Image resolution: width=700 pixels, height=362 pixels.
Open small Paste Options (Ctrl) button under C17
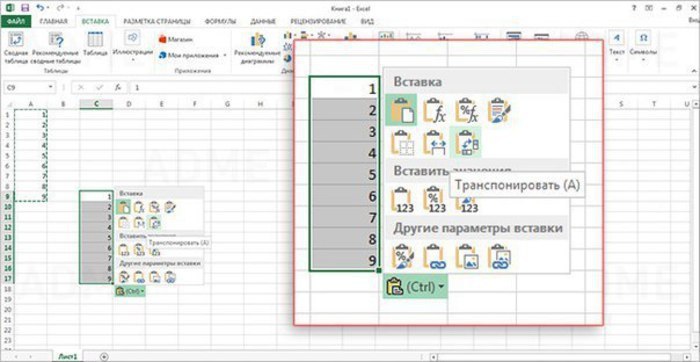pos(130,291)
